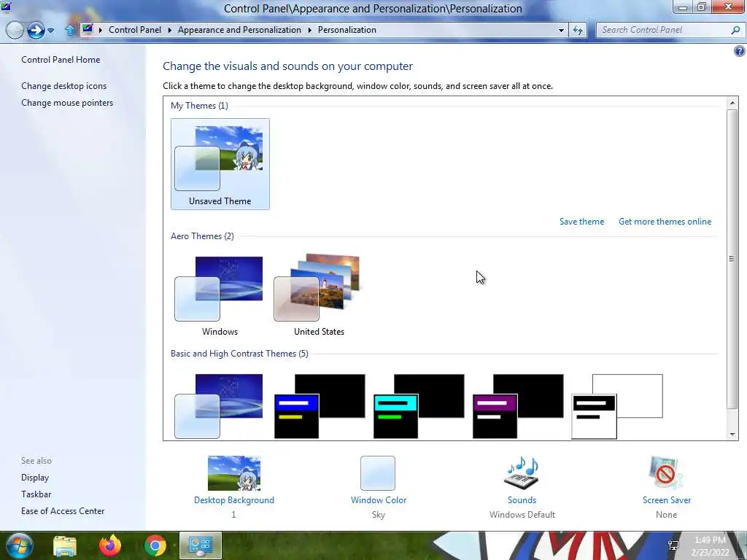Click the Screen Saver text link
This screenshot has height=560, width=747.
click(x=667, y=500)
